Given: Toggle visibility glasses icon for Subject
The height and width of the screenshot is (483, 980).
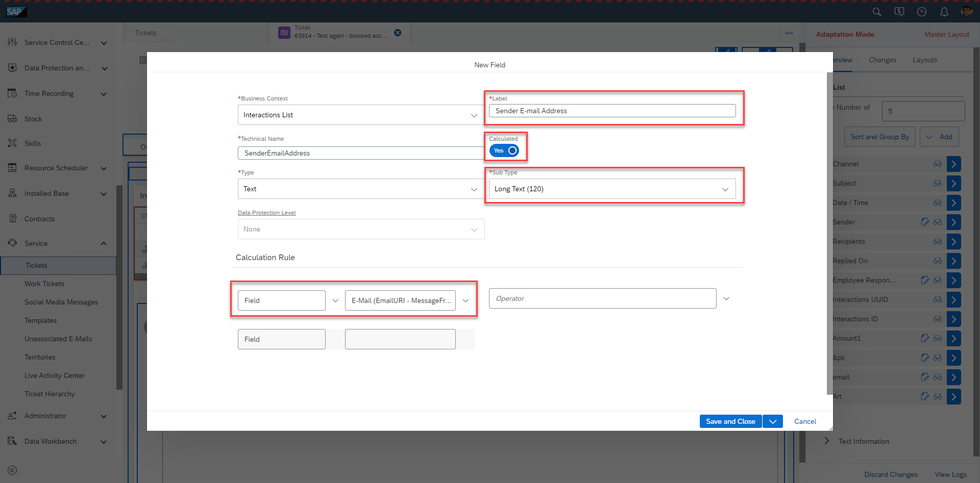Looking at the screenshot, I should (x=938, y=183).
